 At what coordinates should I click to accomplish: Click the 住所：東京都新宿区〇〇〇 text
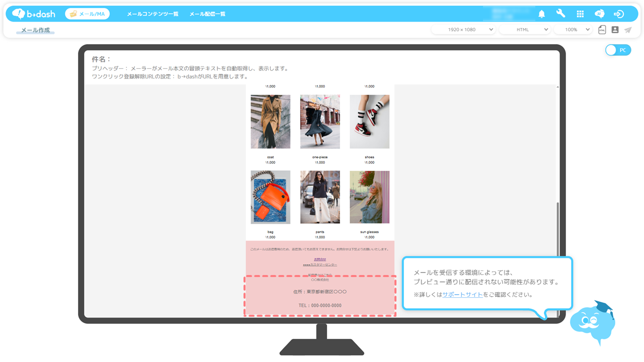(320, 292)
